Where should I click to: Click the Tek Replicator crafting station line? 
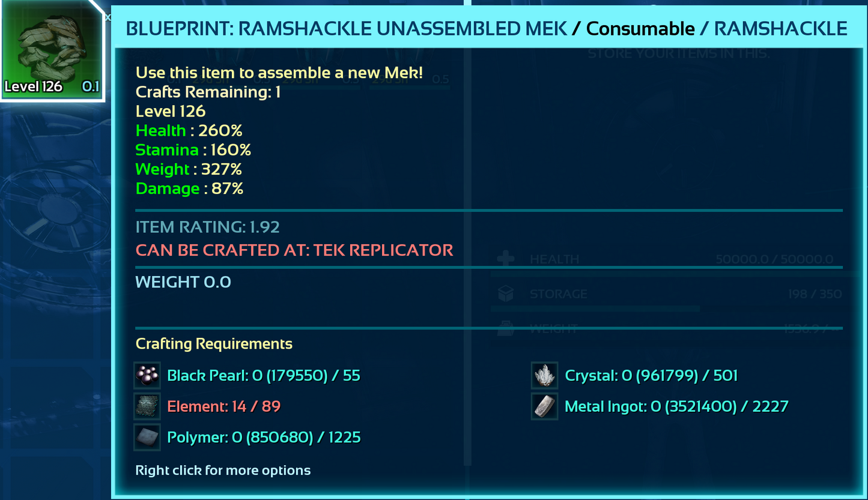coord(294,250)
